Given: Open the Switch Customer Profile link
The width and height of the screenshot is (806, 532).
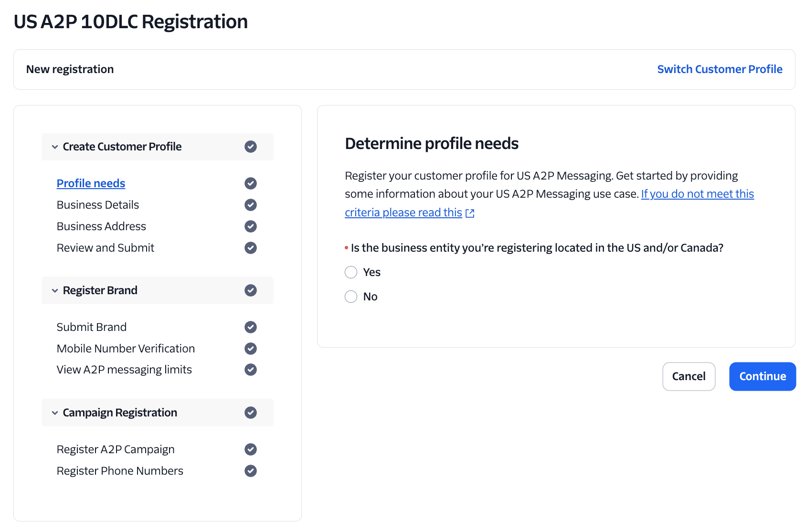Looking at the screenshot, I should 720,69.
